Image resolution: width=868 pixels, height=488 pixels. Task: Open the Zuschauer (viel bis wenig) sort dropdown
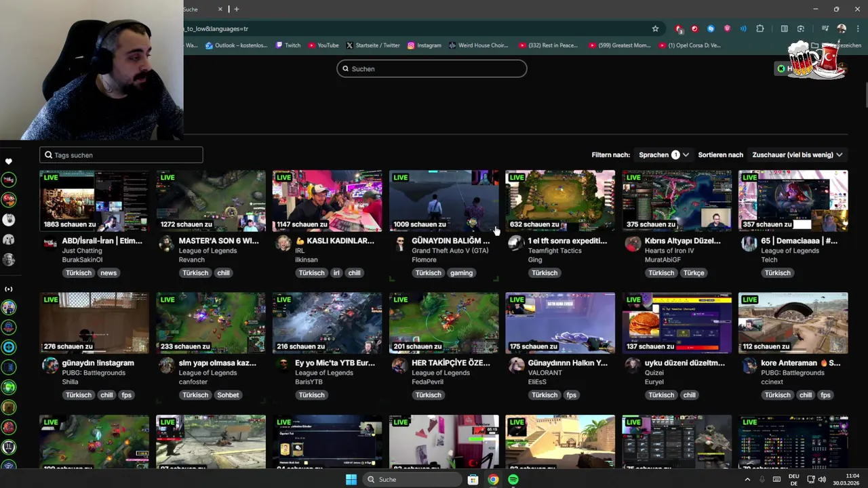[x=797, y=155]
